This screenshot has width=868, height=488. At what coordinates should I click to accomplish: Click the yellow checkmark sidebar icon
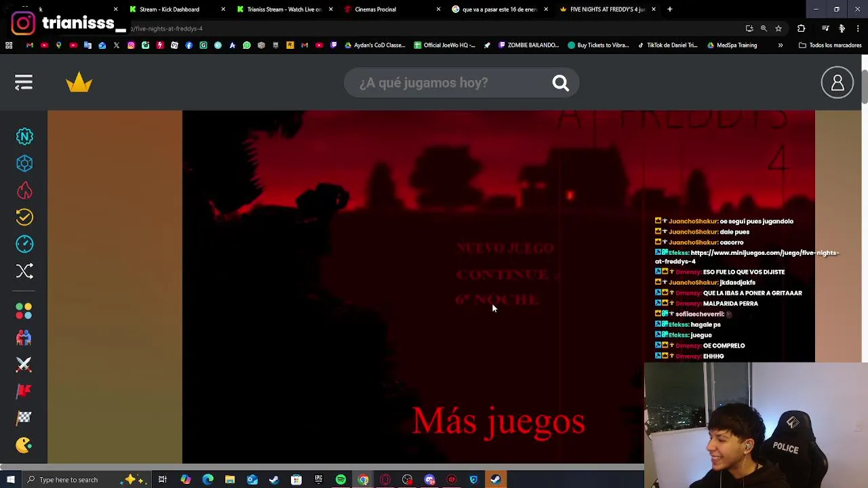pos(24,217)
